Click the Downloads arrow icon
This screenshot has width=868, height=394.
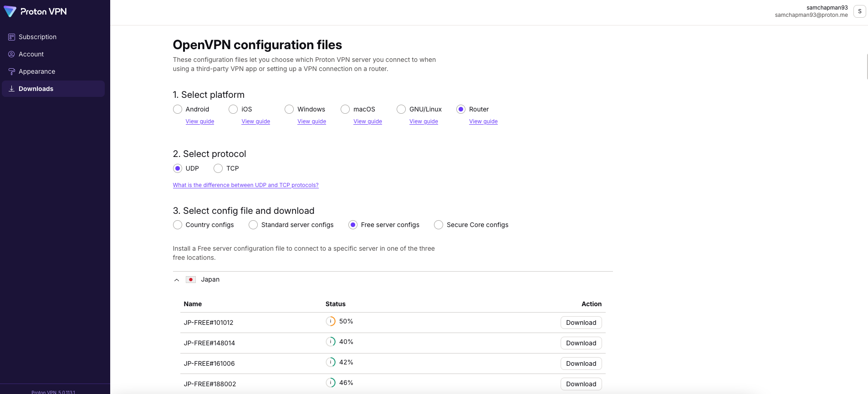tap(11, 89)
